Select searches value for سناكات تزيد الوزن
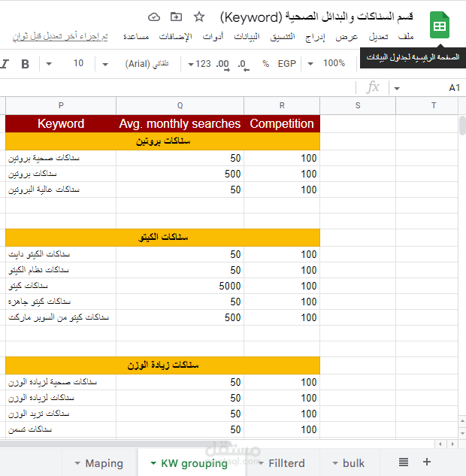This screenshot has width=466, height=476. [180, 414]
